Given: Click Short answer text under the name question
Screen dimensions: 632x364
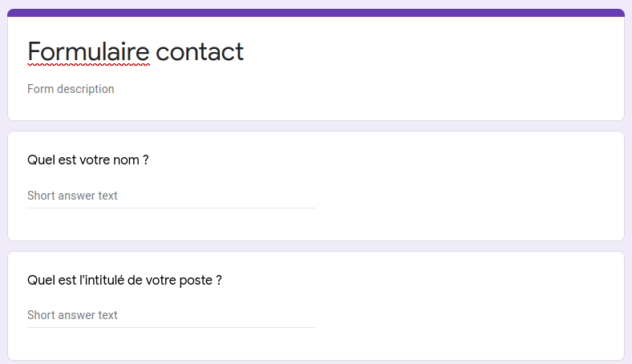Looking at the screenshot, I should click(73, 196).
